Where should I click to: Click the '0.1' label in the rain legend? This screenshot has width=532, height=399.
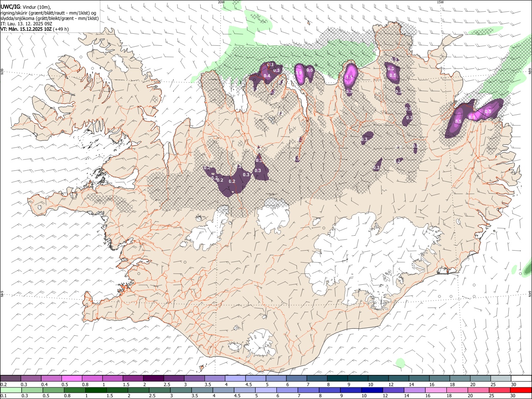4,396
